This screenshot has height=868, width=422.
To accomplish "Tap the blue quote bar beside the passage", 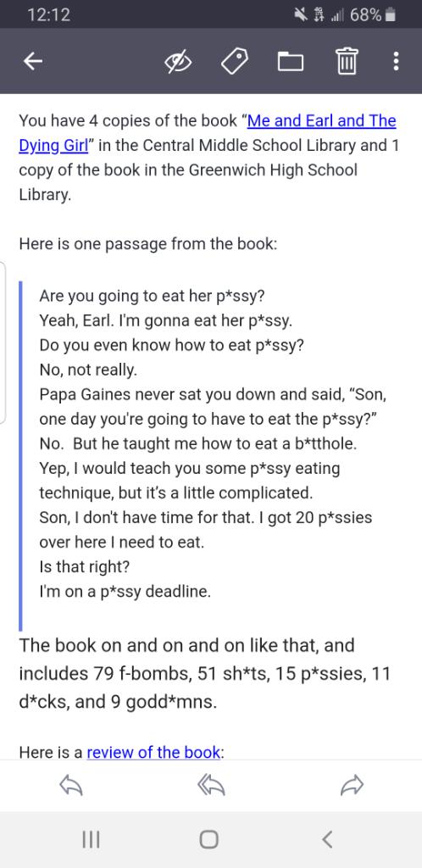I will pyautogui.click(x=21, y=456).
